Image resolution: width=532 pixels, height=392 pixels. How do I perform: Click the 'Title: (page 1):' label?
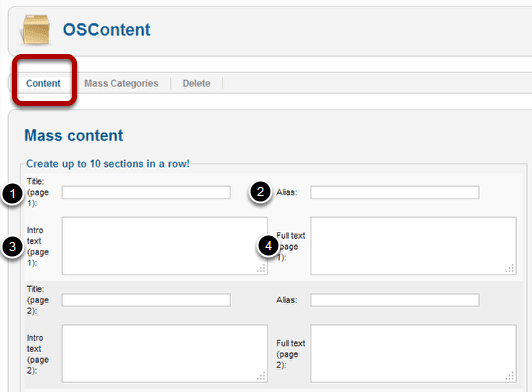(38, 192)
